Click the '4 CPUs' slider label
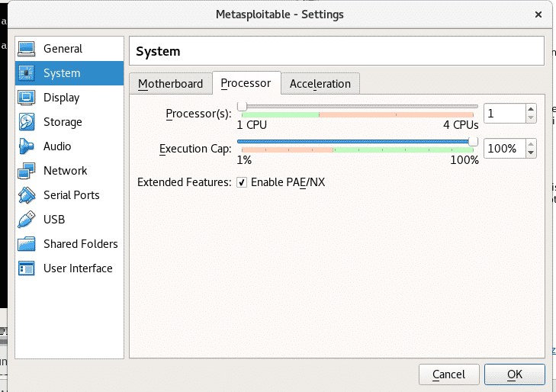556x392 pixels. pyautogui.click(x=461, y=125)
